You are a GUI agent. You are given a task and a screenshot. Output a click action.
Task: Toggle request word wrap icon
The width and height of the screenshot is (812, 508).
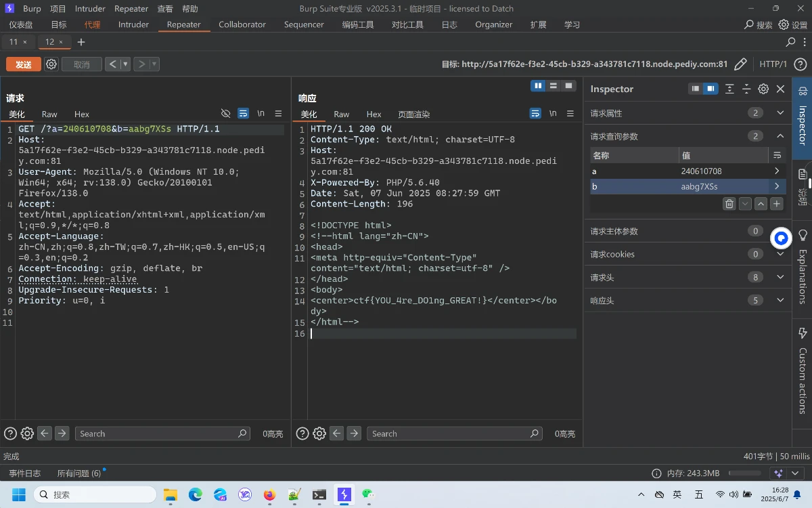244,113
